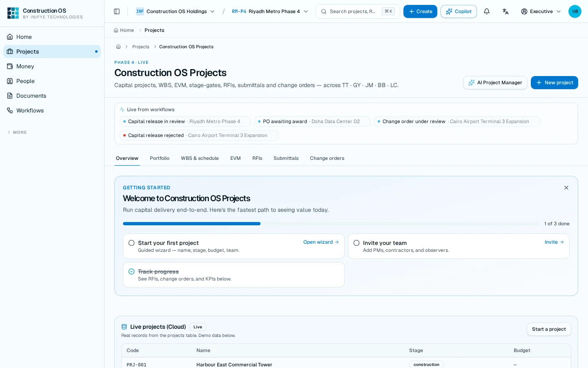Click the New project button
The width and height of the screenshot is (588, 368).
click(x=555, y=83)
